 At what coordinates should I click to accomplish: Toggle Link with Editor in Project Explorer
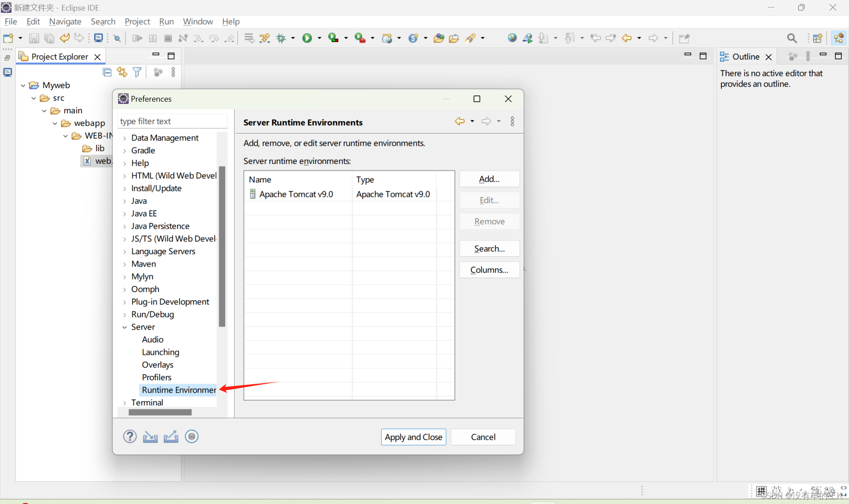tap(122, 72)
